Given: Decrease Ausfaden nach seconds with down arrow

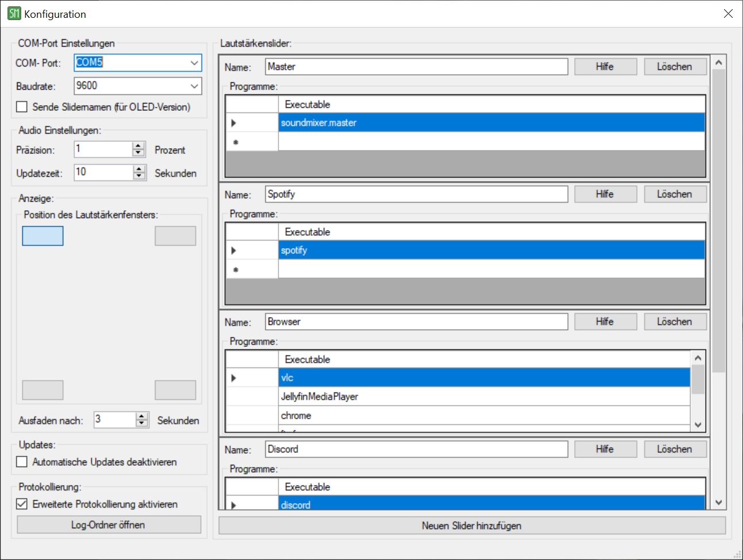Looking at the screenshot, I should pyautogui.click(x=142, y=423).
